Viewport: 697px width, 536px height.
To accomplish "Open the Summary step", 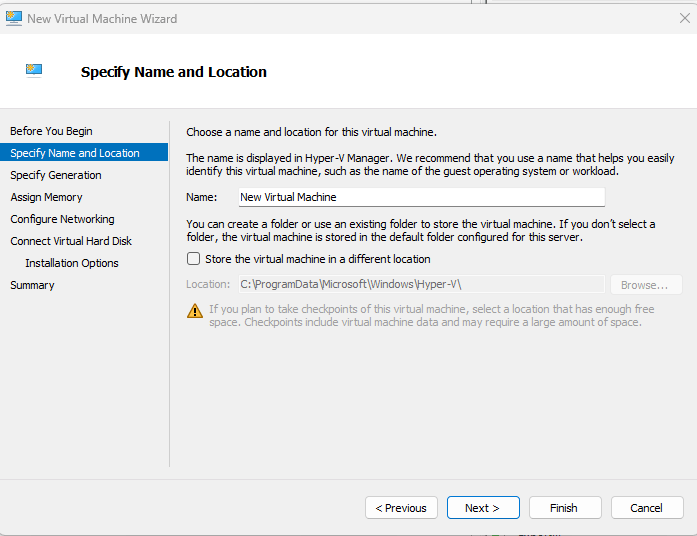I will pos(32,285).
